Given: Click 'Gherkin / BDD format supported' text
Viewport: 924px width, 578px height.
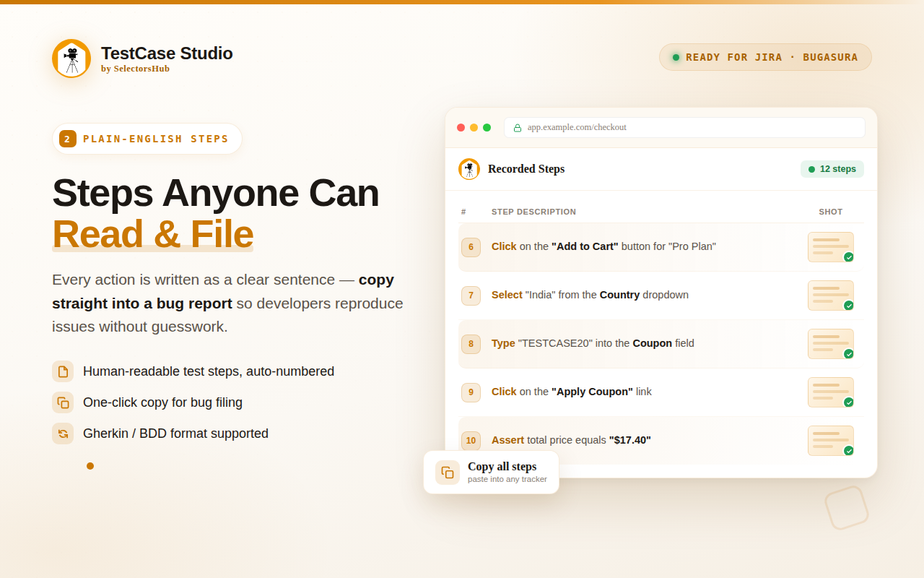Looking at the screenshot, I should [x=175, y=433].
